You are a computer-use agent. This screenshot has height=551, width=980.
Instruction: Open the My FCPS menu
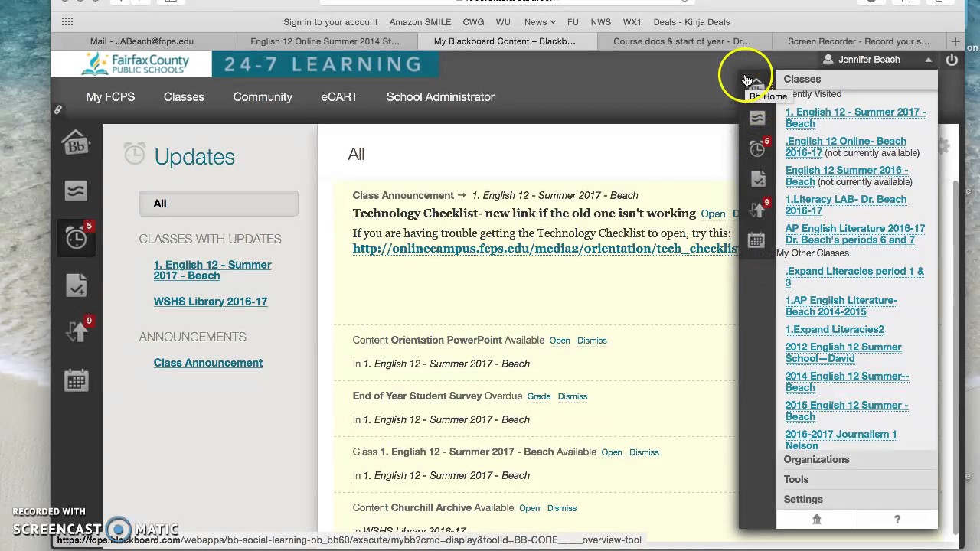pos(110,97)
